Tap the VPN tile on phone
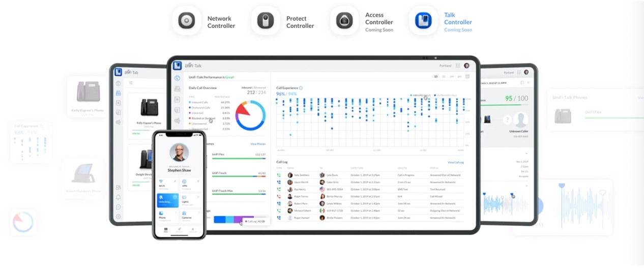This screenshot has height=273, width=644. (x=190, y=184)
